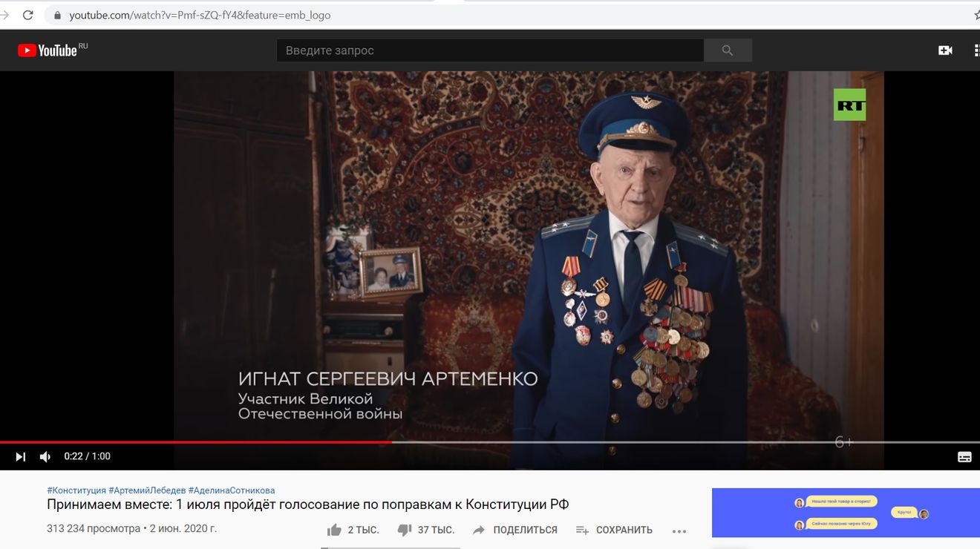The width and height of the screenshot is (980, 549).
Task: Open the #АртемийЛебедев hashtag link
Action: click(147, 490)
